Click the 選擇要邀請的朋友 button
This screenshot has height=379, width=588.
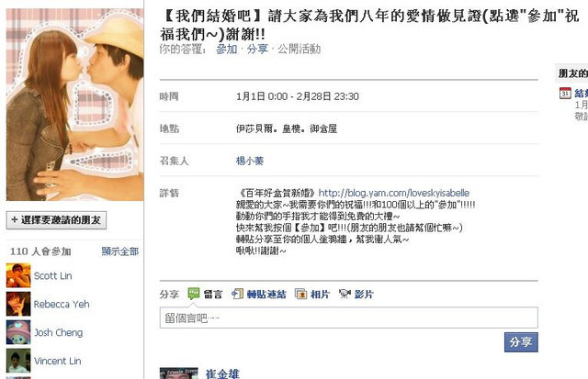click(56, 220)
